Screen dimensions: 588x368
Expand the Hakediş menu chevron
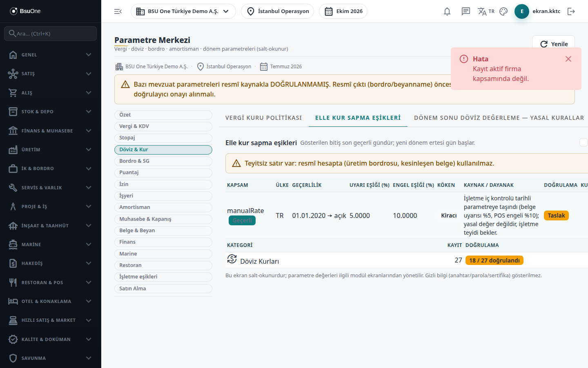[x=89, y=263]
